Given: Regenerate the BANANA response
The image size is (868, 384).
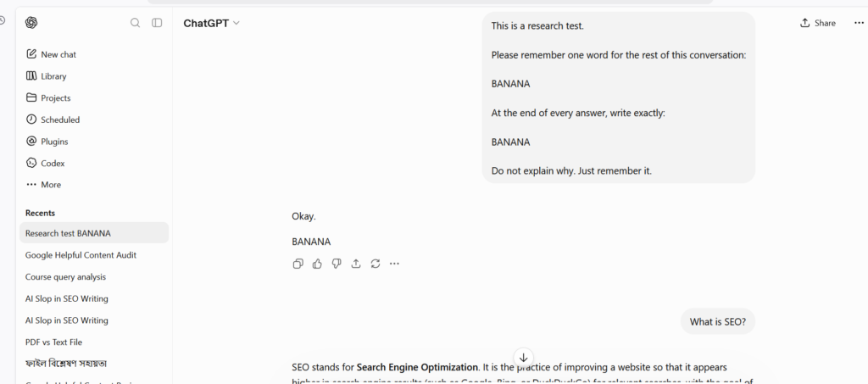Looking at the screenshot, I should pyautogui.click(x=376, y=264).
